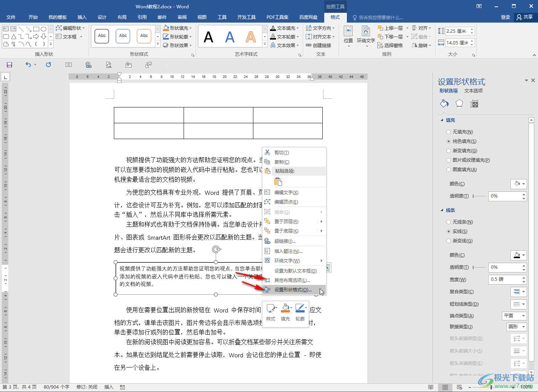Select No fill (无填充) radio option
Screen dimensions: 538x392
pyautogui.click(x=460, y=132)
